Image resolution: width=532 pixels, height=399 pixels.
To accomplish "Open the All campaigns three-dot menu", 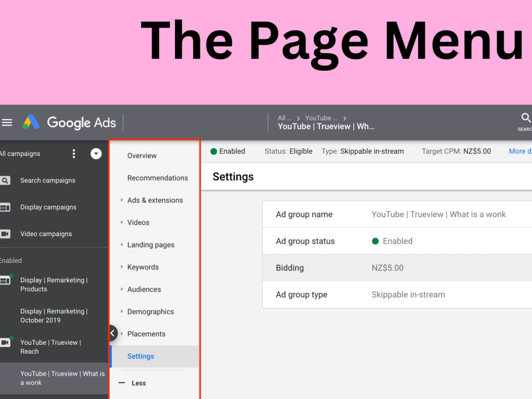I will pos(73,154).
